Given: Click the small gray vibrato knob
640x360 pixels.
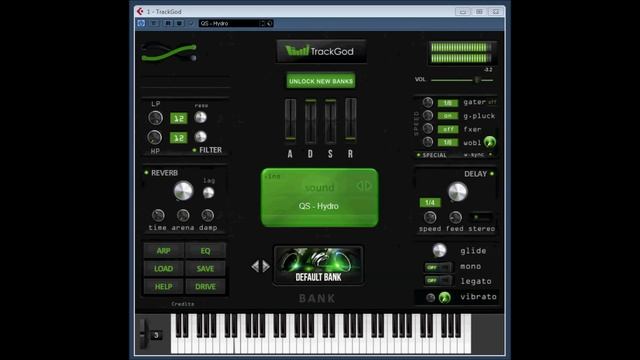Looking at the screenshot, I should pyautogui.click(x=431, y=298).
